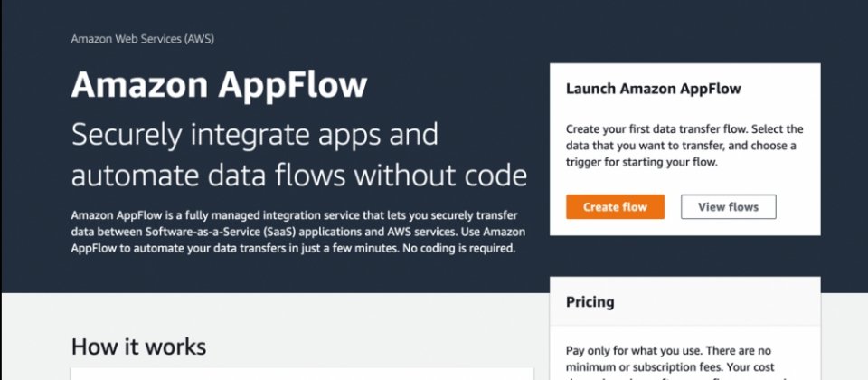Click the orange Create flow button
Screen dimensions: 868x380
[615, 206]
